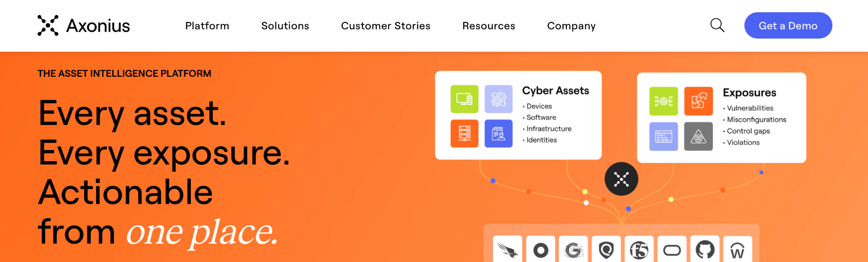This screenshot has height=262, width=868.
Task: Click the green Vulnerabilities bug icon
Action: pyautogui.click(x=664, y=101)
